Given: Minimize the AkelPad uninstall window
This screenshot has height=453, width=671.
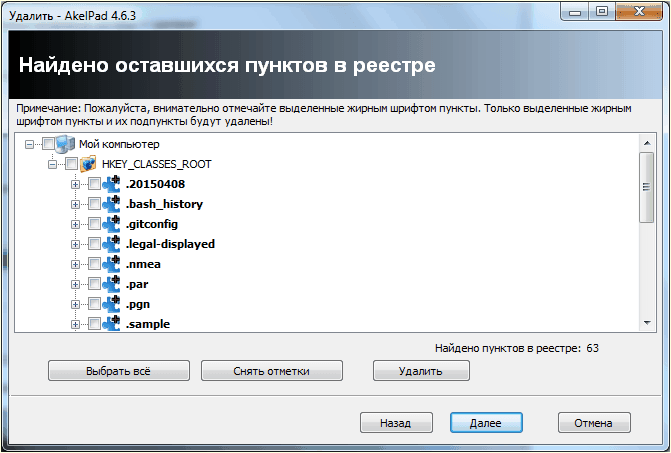Looking at the screenshot, I should [x=576, y=12].
